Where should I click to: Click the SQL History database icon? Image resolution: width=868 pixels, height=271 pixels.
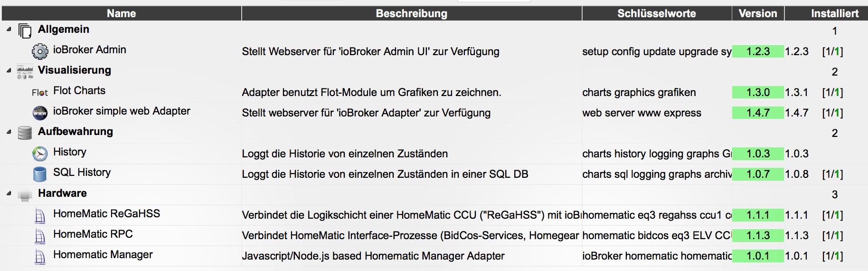tap(40, 174)
